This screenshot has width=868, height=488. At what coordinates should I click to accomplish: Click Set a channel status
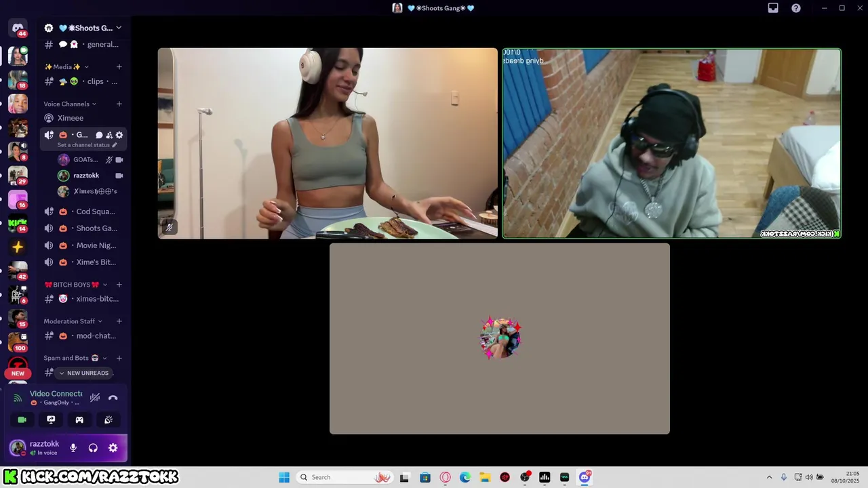(83, 145)
